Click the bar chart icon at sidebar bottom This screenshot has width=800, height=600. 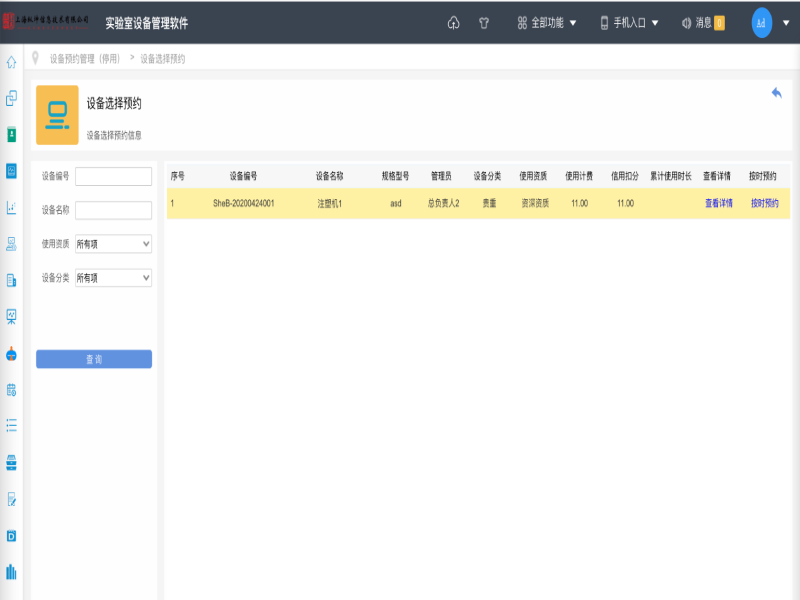tap(11, 571)
